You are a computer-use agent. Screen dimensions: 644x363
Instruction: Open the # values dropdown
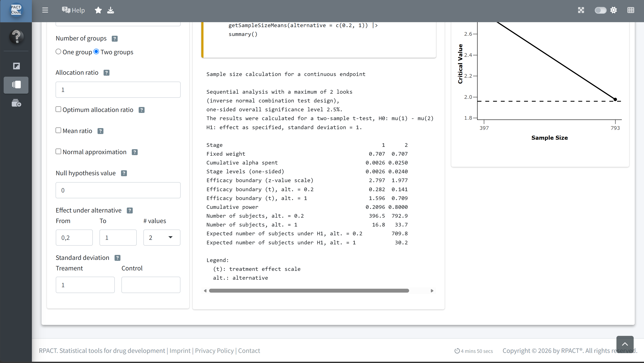(x=162, y=237)
